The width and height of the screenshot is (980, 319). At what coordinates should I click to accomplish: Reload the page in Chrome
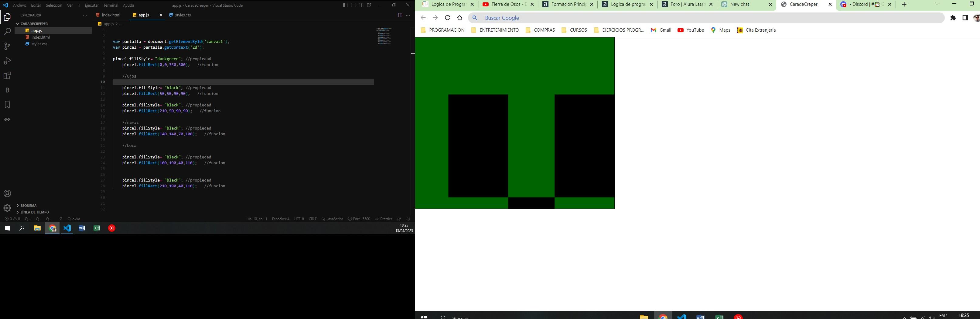(447, 18)
